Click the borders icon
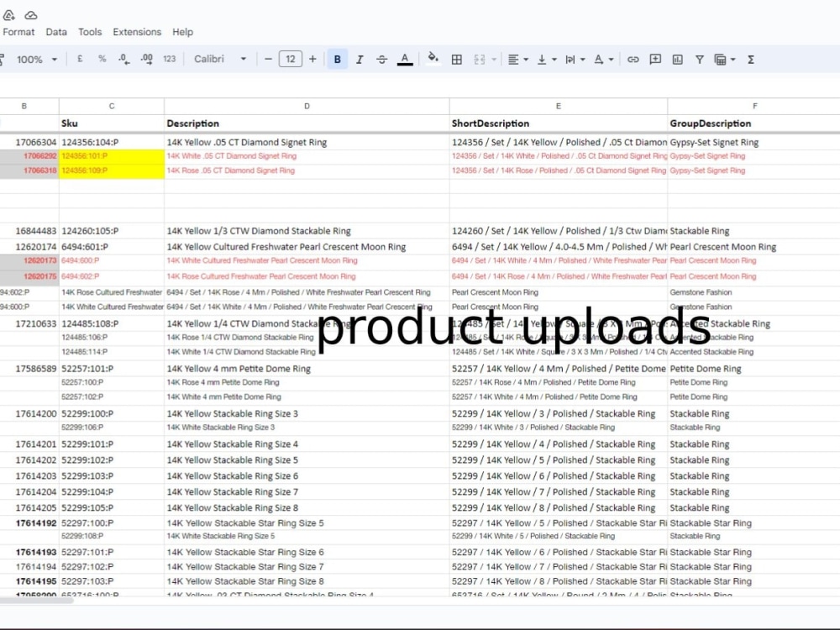Viewport: 840px width, 630px height. (x=456, y=60)
